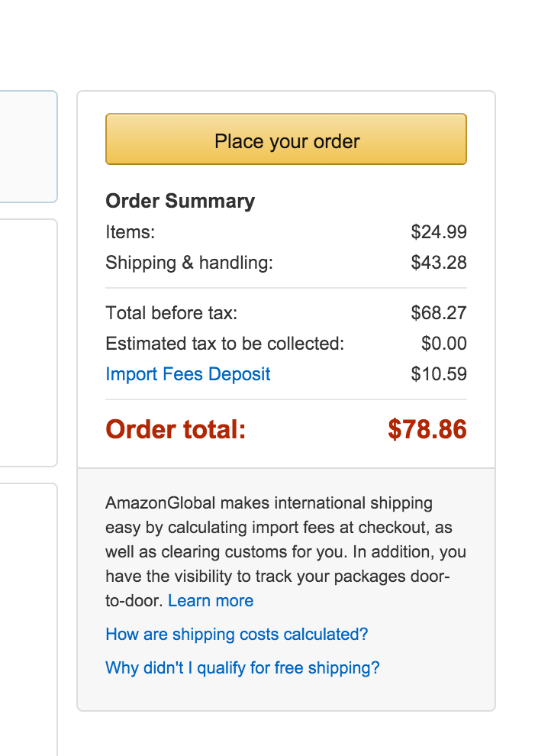Click the red Order total label
The image size is (551, 756).
pyautogui.click(x=176, y=430)
